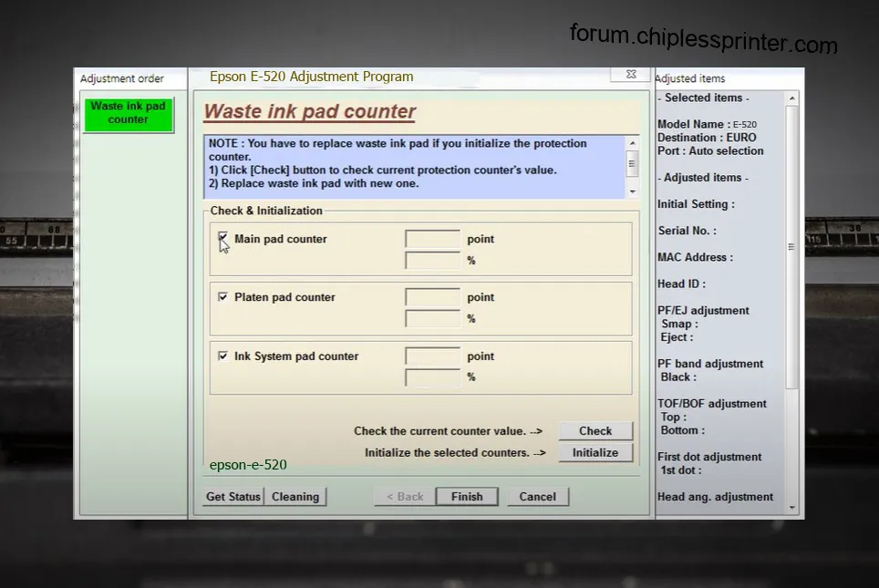The image size is (879, 588).
Task: Click the note box scroll down arrow
Action: pos(632,191)
